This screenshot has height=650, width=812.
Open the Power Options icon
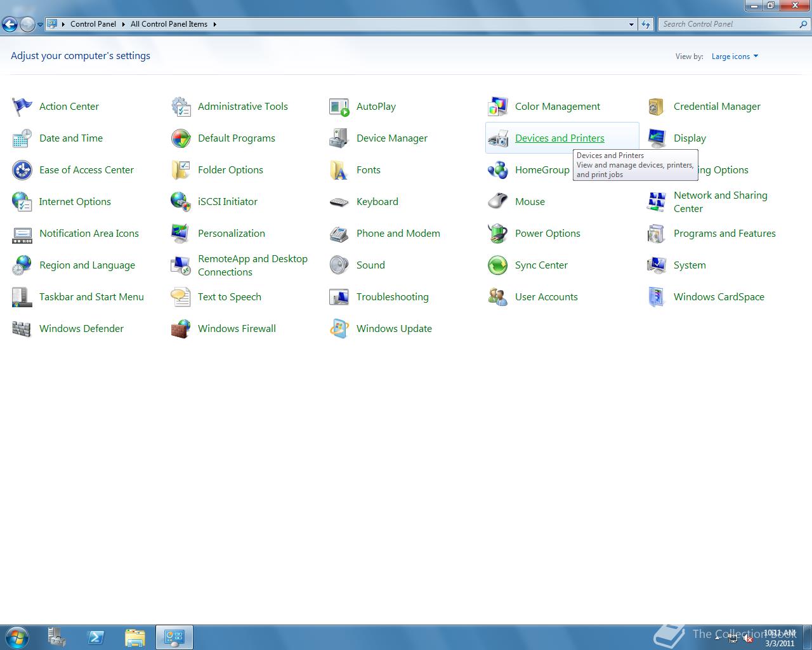498,234
